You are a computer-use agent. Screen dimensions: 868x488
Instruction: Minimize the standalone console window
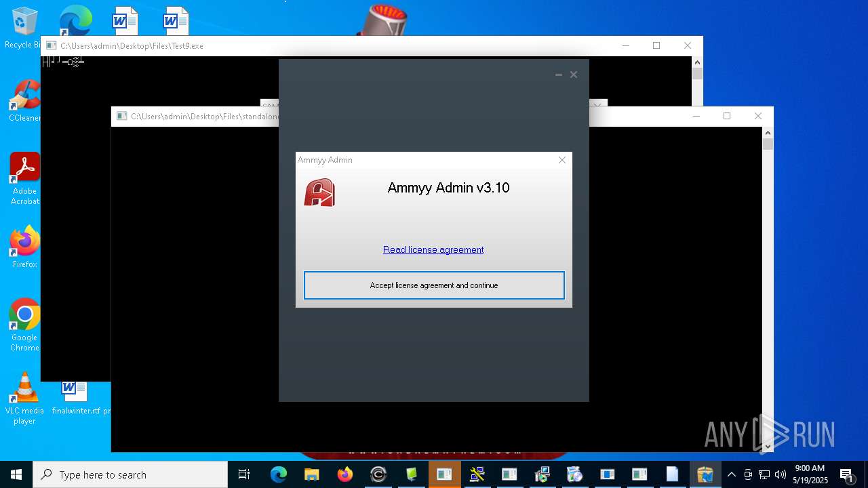click(696, 116)
